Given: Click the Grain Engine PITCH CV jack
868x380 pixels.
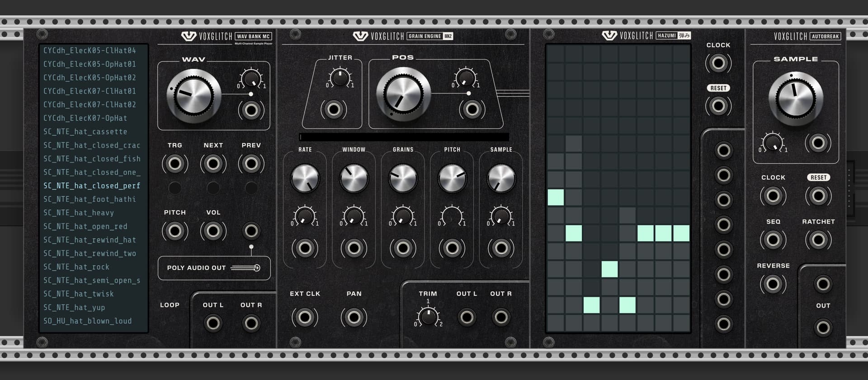Looking at the screenshot, I should (452, 248).
